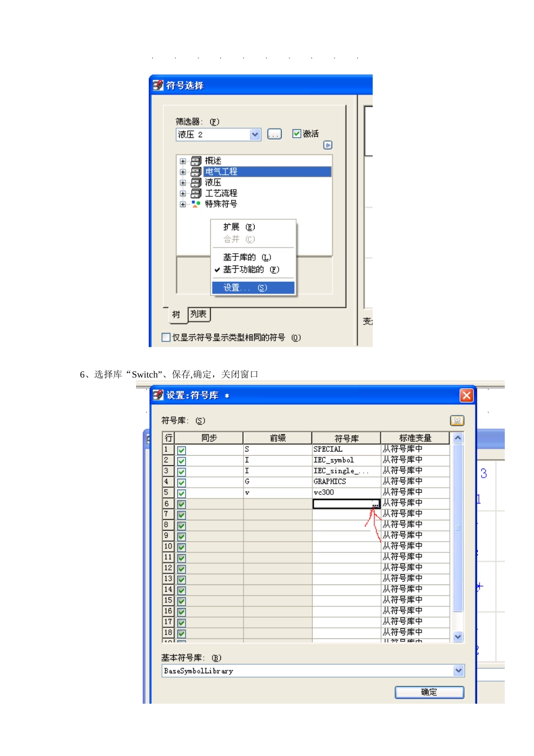The width and height of the screenshot is (534, 756).
Task: Click the 概述 tree node icon
Action: pyautogui.click(x=196, y=161)
